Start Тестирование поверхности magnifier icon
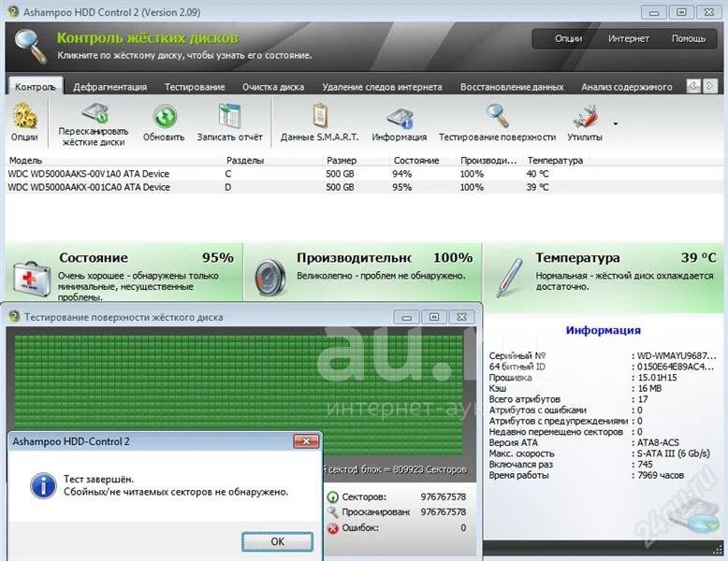 click(x=497, y=116)
